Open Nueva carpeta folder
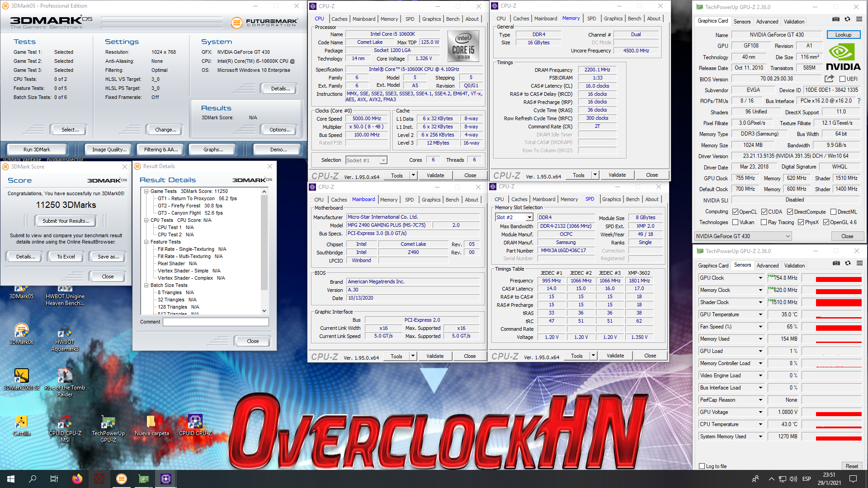 [151, 426]
